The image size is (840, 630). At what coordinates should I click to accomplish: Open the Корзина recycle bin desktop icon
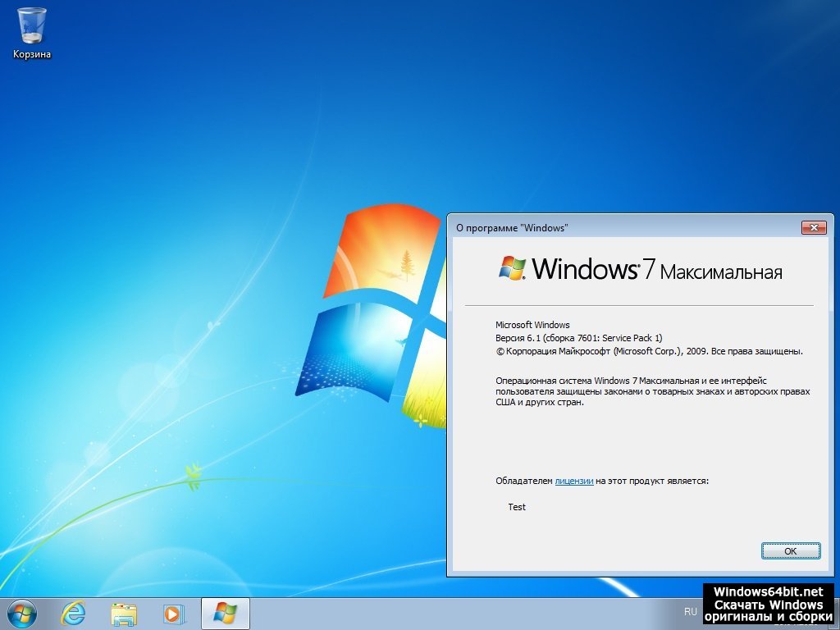pyautogui.click(x=31, y=31)
